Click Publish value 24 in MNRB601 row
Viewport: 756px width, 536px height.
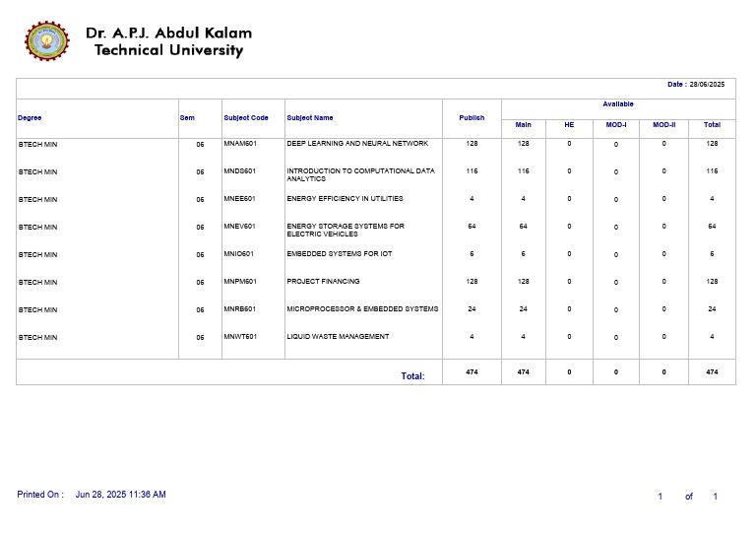472,308
